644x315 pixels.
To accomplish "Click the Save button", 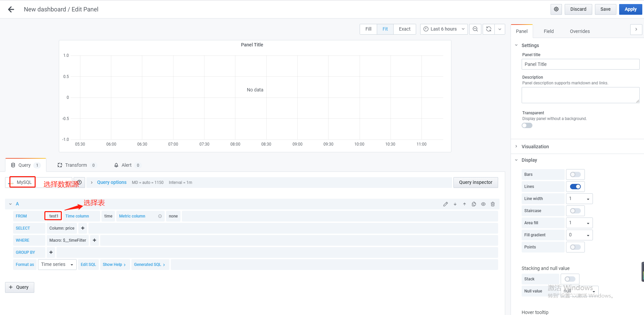I will tap(605, 9).
